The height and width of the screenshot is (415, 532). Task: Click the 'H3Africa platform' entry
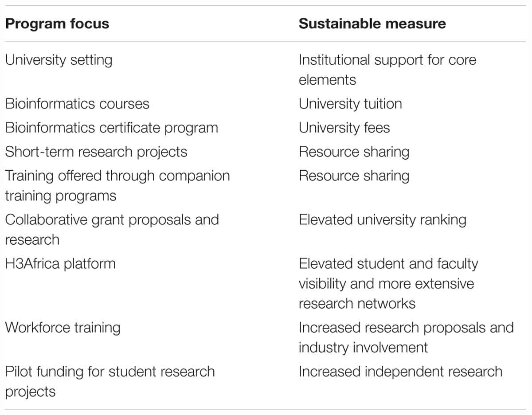point(60,263)
